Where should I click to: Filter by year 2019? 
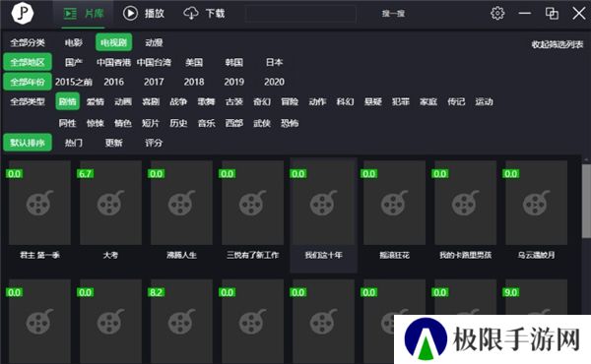[234, 82]
